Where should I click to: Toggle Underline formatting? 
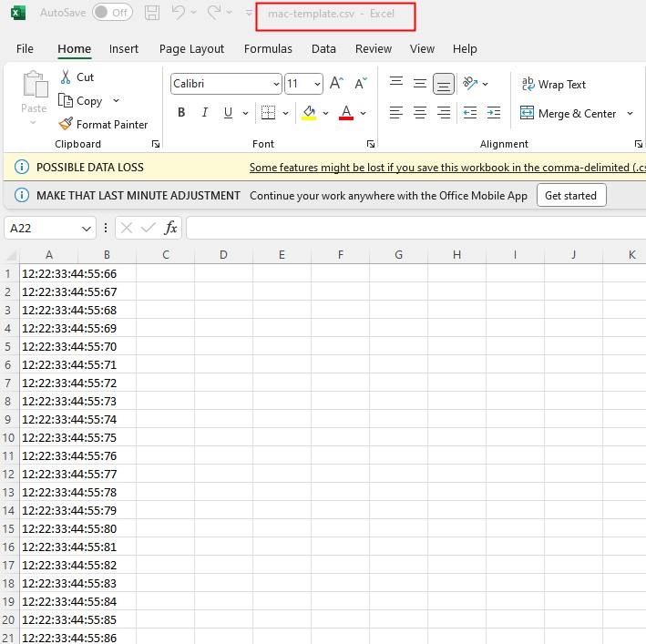pyautogui.click(x=229, y=112)
